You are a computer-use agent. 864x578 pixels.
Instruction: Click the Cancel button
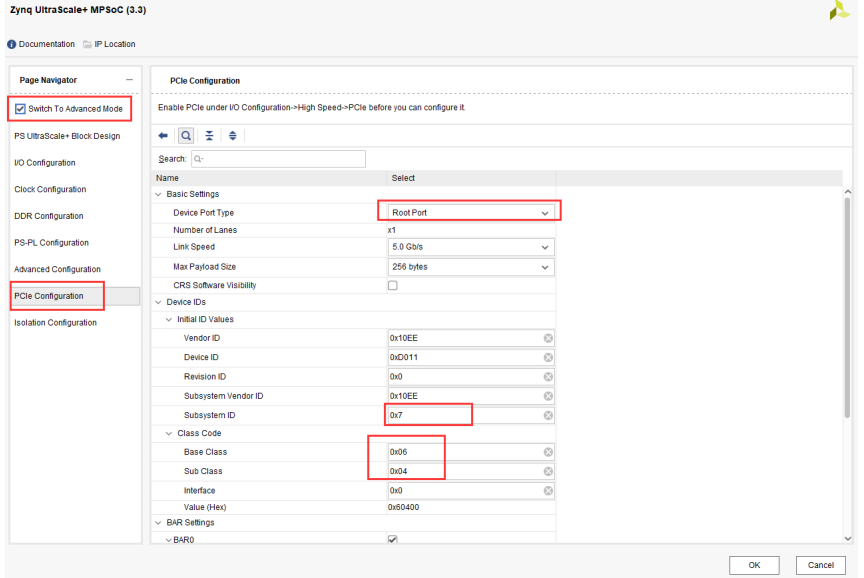[x=820, y=565]
